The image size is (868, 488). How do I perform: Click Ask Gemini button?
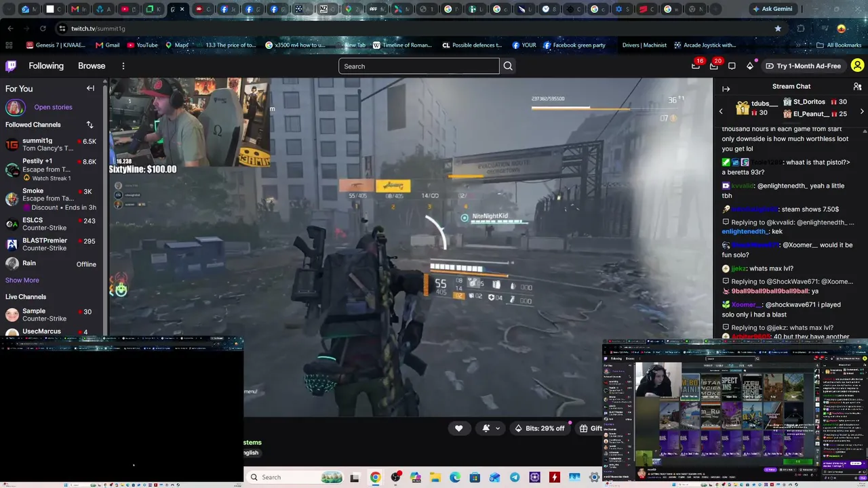(x=772, y=9)
